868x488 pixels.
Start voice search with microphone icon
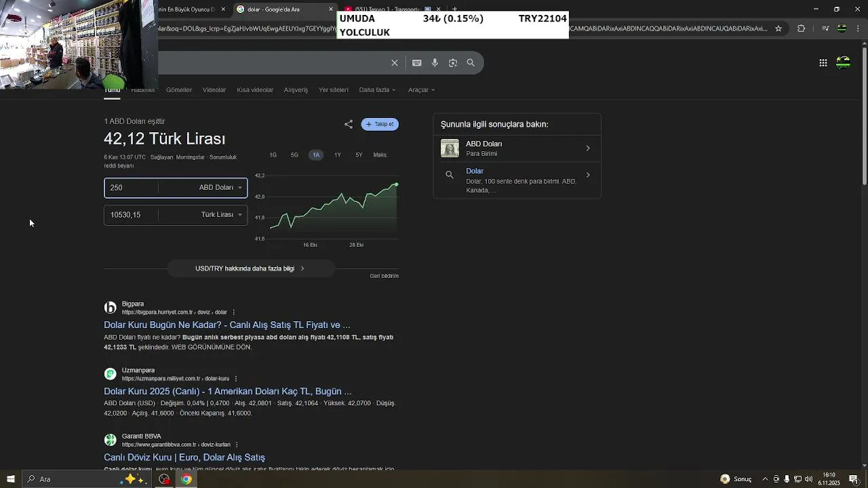point(435,63)
